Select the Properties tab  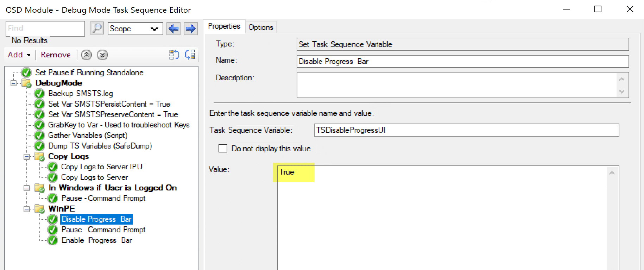click(224, 26)
